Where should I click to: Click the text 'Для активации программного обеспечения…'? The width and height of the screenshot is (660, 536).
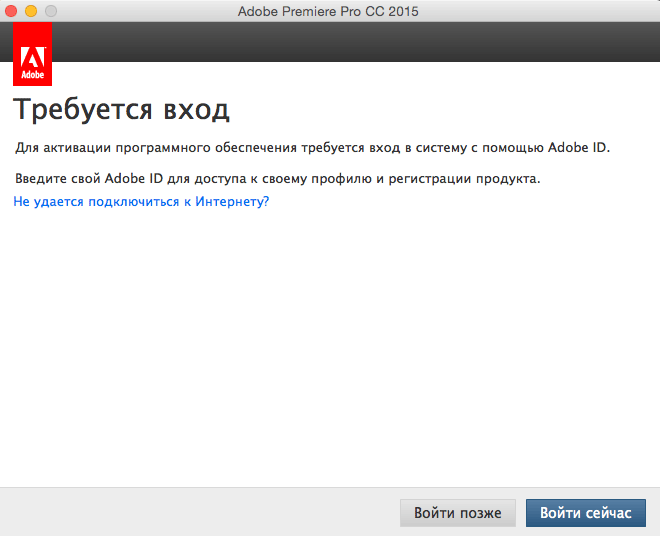click(x=312, y=148)
